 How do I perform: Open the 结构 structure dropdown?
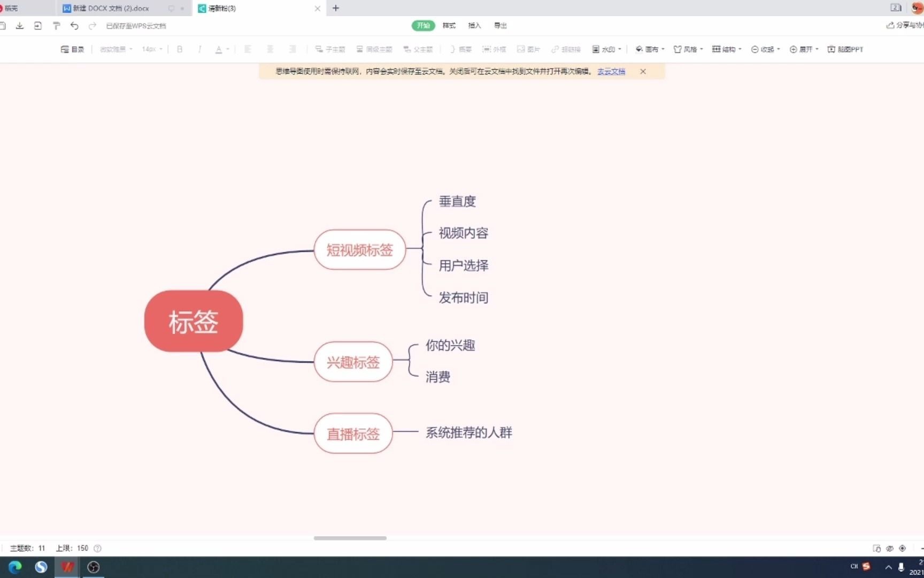(727, 49)
